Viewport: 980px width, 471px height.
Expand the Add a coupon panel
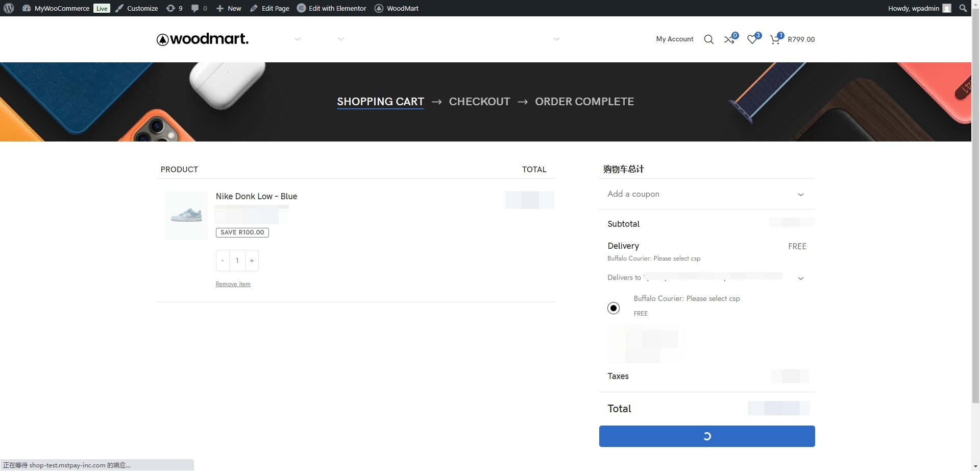[707, 194]
